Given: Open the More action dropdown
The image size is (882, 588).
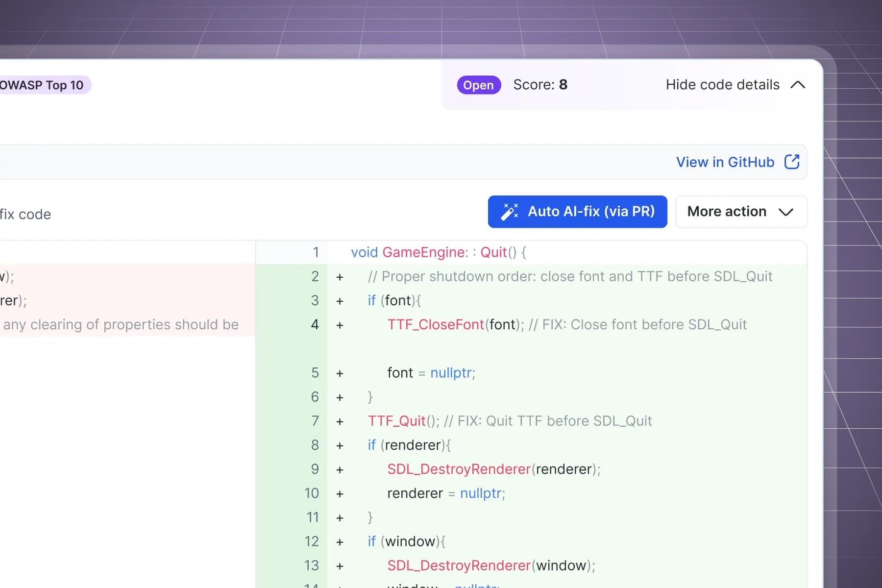Looking at the screenshot, I should pos(740,212).
